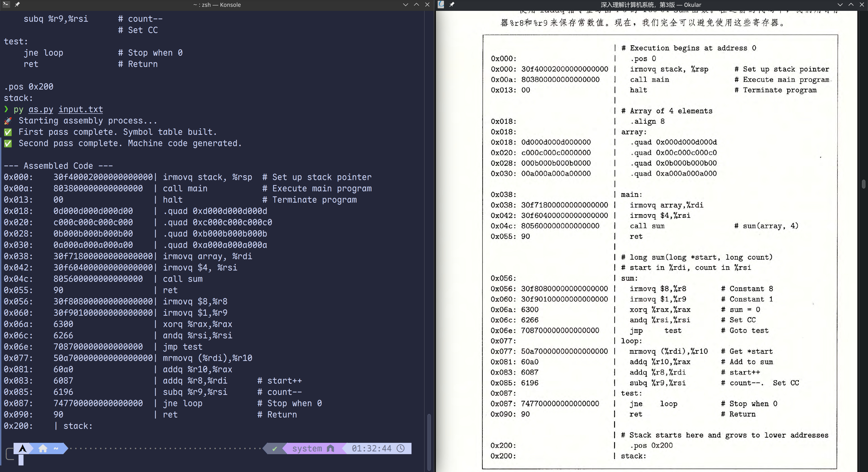Click the Okular vertical scrollbar handle
Image resolution: width=868 pixels, height=472 pixels.
(863, 184)
